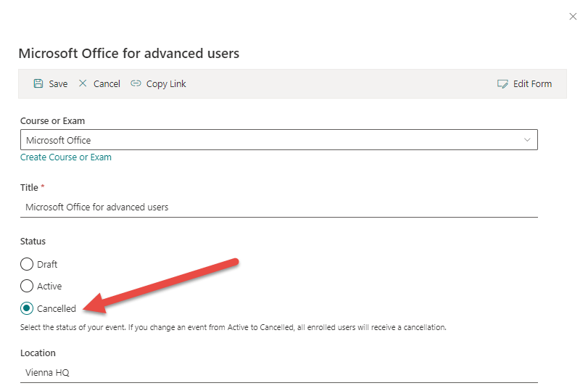Click the Cancel label in the toolbar
Screen dimensions: 588x391
(x=107, y=83)
